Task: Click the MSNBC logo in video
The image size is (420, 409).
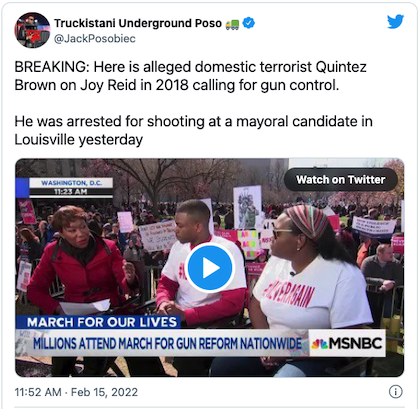Action: coord(347,343)
